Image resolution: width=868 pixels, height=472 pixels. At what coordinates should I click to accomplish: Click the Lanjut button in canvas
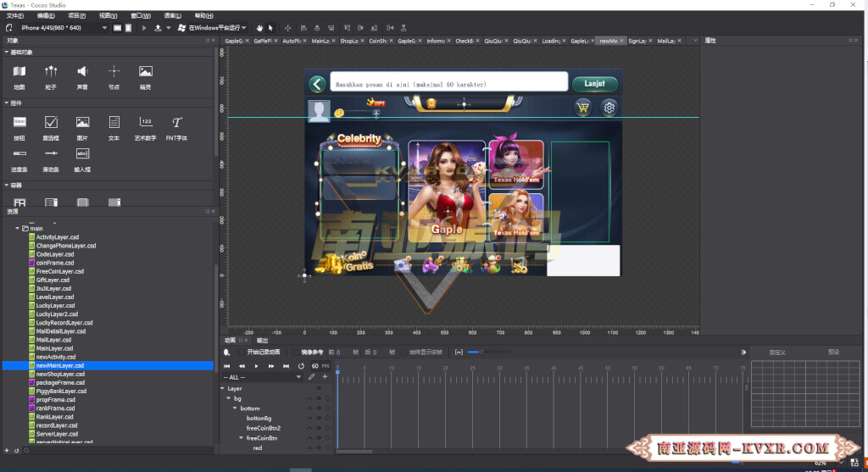(x=594, y=84)
